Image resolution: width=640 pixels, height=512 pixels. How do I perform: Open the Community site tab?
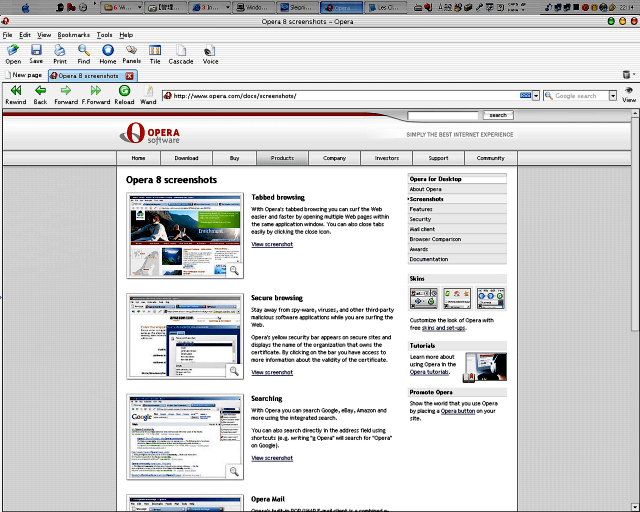(491, 158)
